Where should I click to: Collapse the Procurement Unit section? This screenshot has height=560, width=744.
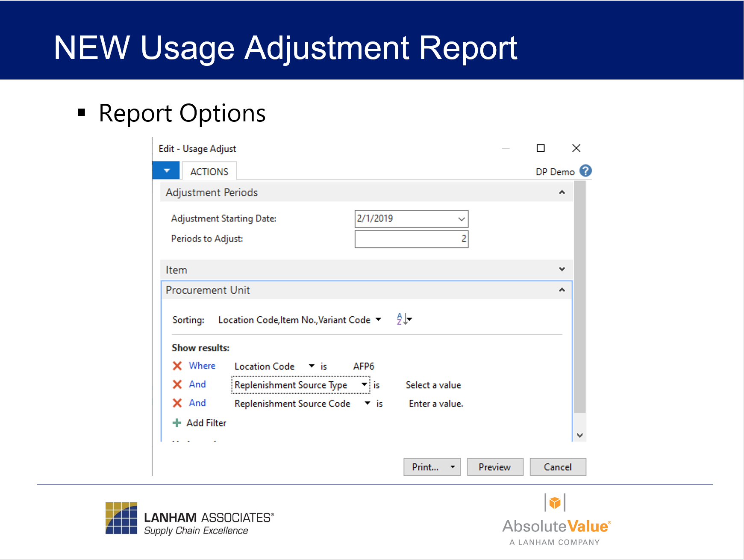coord(562,290)
